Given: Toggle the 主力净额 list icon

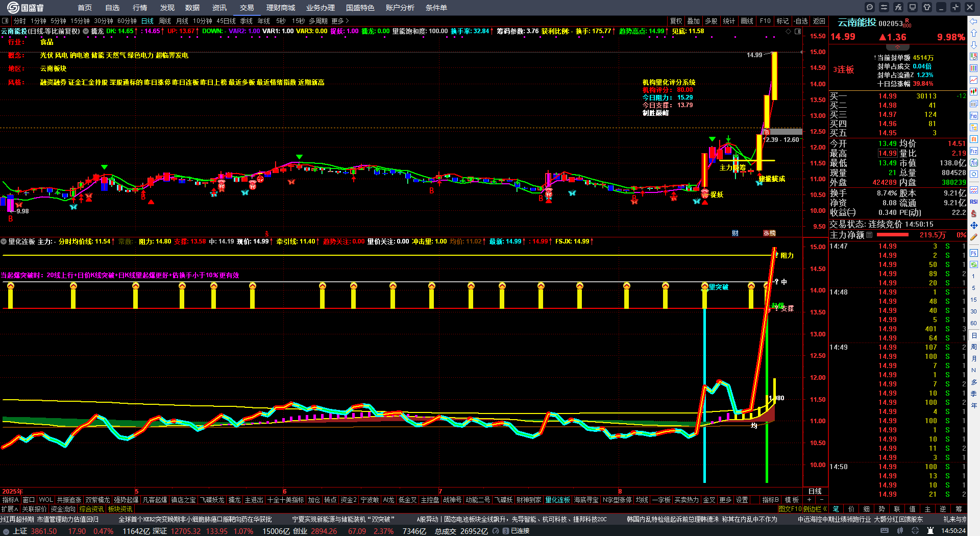Looking at the screenshot, I should pos(869,235).
